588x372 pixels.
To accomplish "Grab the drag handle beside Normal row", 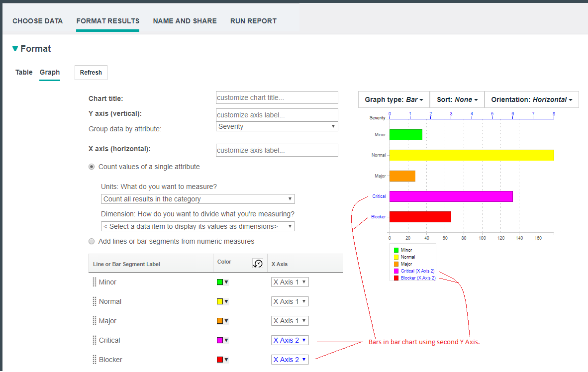I will coord(94,301).
